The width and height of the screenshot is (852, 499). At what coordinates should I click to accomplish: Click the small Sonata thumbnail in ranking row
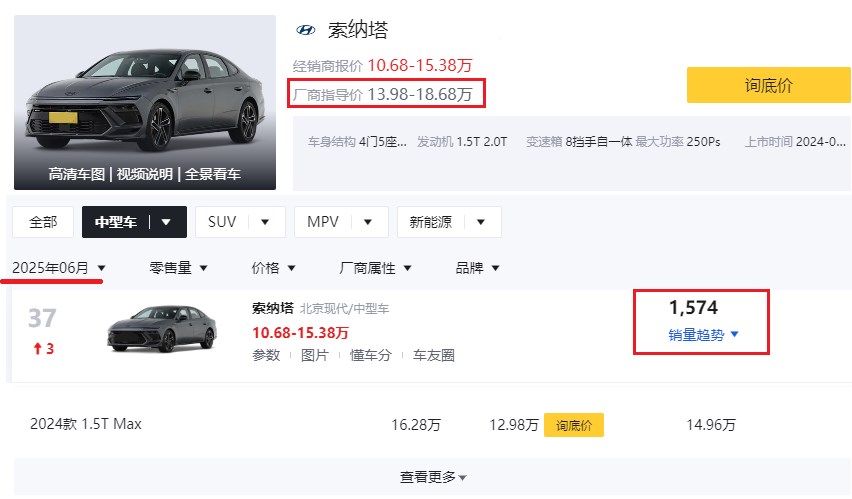pos(162,328)
